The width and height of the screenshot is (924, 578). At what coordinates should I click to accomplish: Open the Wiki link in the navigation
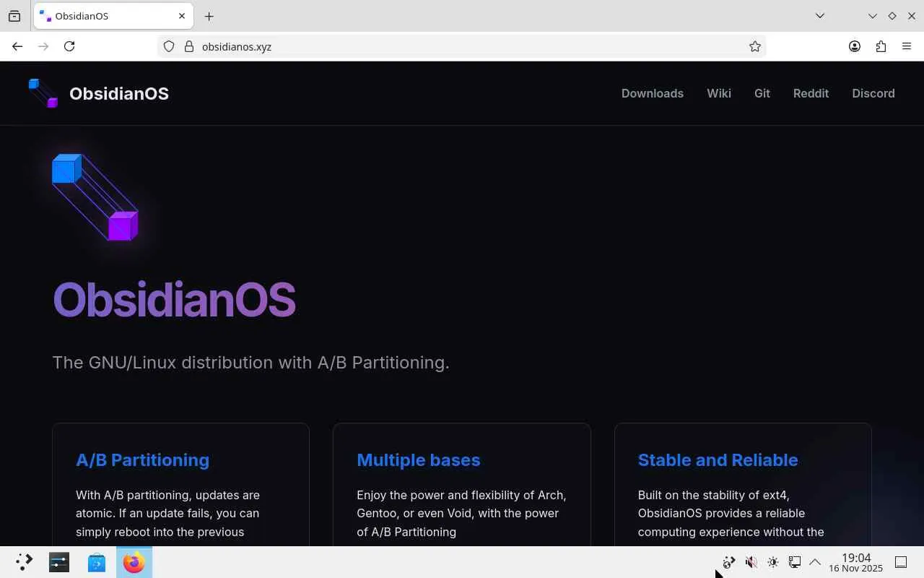(719, 93)
